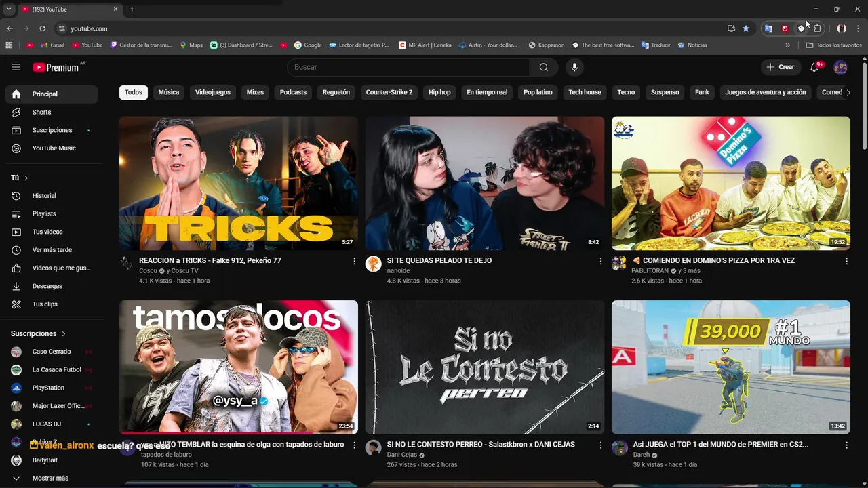
Task: Select the Música filter chip
Action: coord(169,92)
